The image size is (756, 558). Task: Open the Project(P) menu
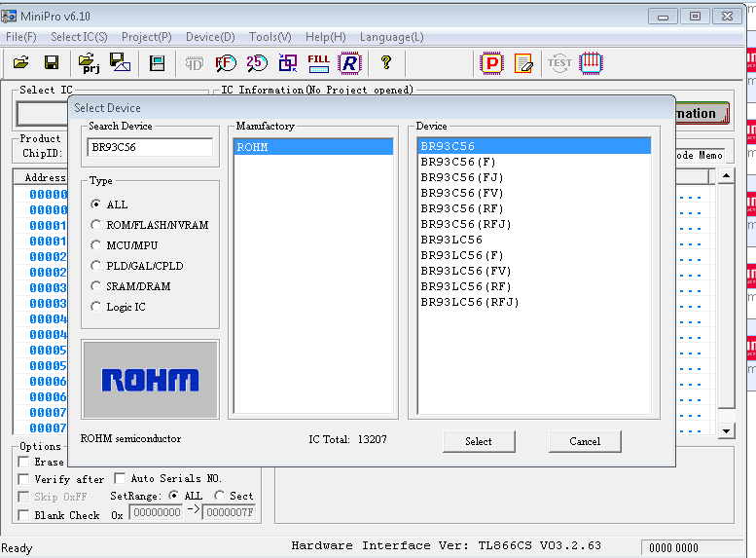tap(147, 37)
